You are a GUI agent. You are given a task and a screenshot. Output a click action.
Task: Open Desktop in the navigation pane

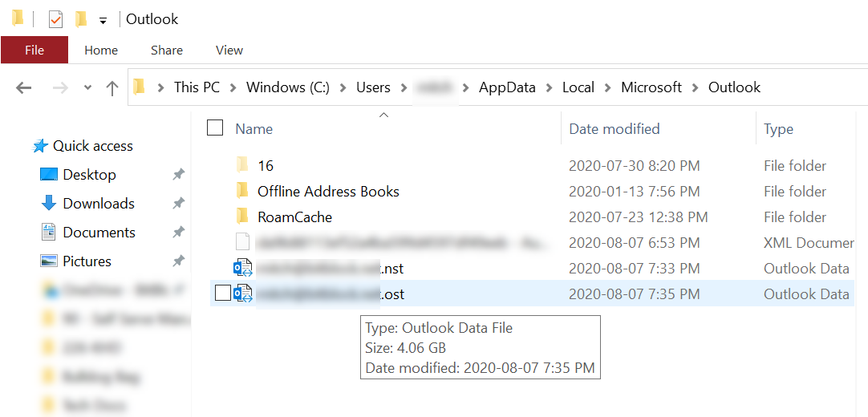tap(89, 175)
